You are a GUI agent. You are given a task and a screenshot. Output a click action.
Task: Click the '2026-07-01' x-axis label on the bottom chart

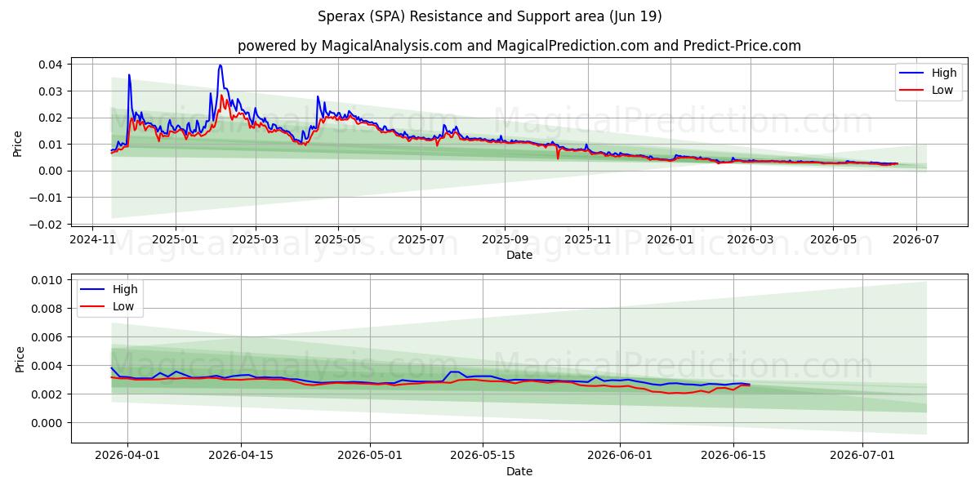pos(862,457)
